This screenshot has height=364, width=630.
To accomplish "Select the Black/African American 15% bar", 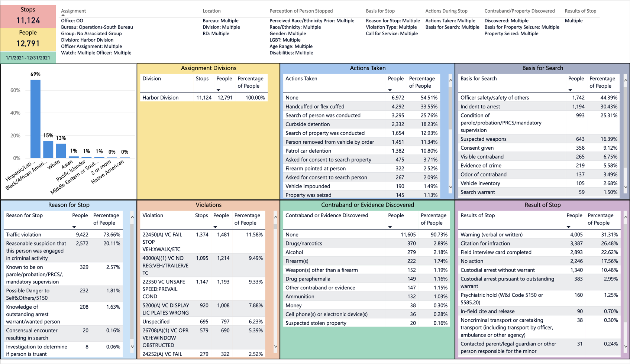I will 48,149.
